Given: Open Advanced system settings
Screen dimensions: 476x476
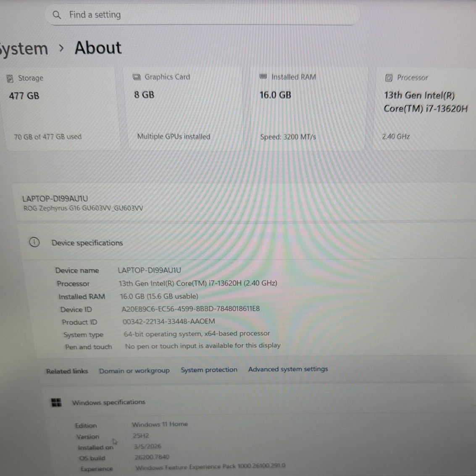Looking at the screenshot, I should pyautogui.click(x=288, y=369).
